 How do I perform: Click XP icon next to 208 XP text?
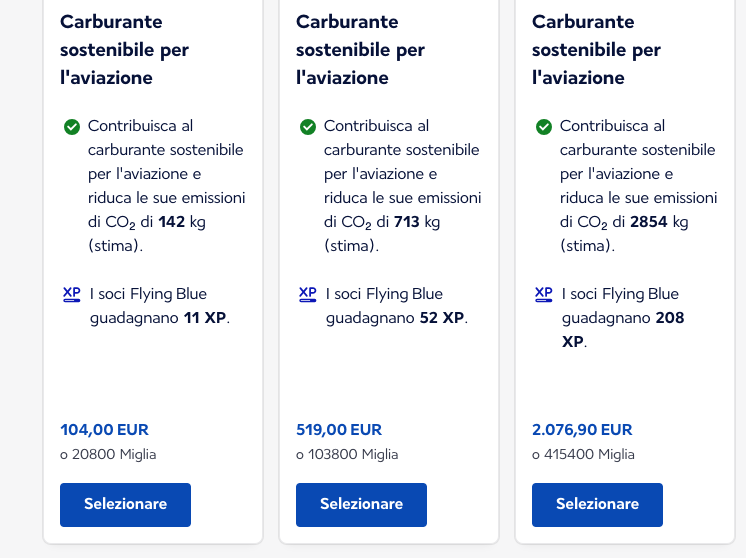(544, 294)
